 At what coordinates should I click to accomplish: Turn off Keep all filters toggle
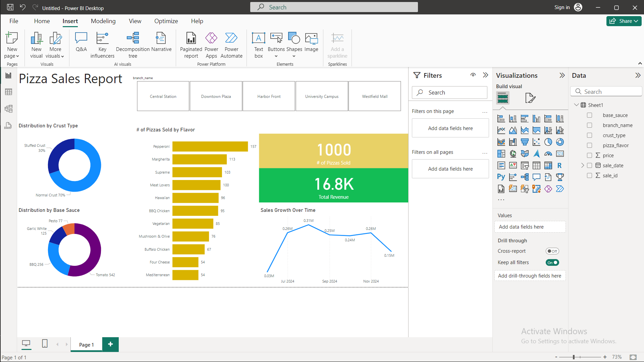(552, 262)
